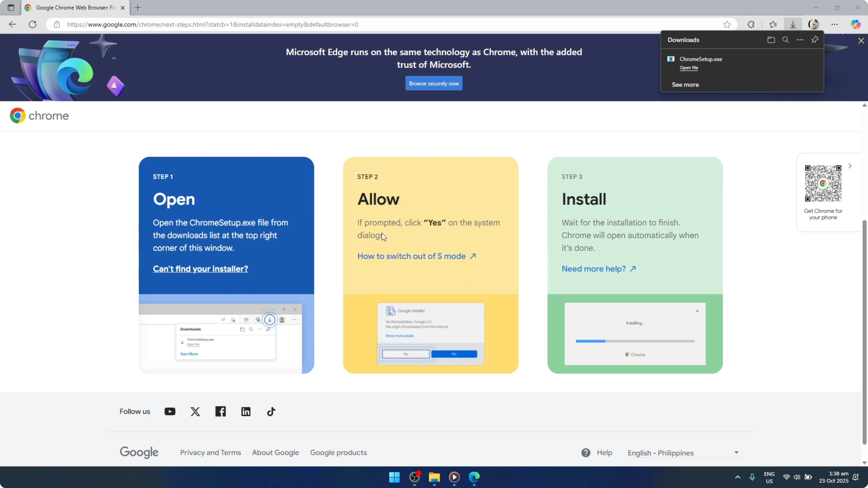View site information lock icon
This screenshot has height=488, width=868.
(57, 24)
